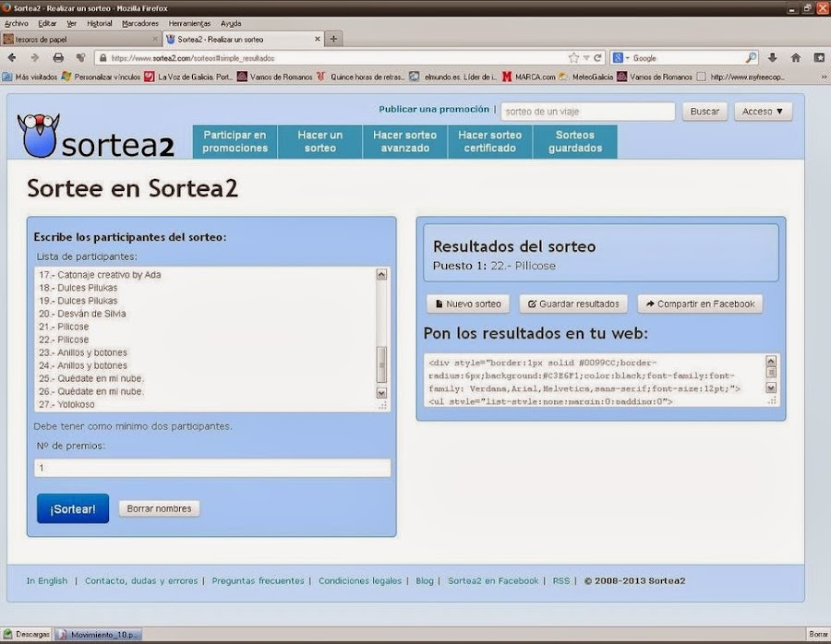This screenshot has width=831, height=644.
Task: Click the Descargas item in the bottom bar
Action: 27,634
